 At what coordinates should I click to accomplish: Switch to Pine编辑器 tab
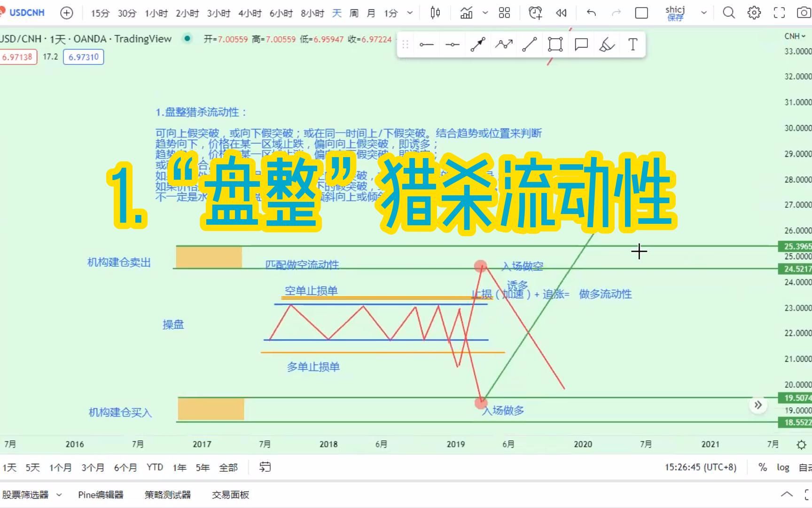point(101,494)
